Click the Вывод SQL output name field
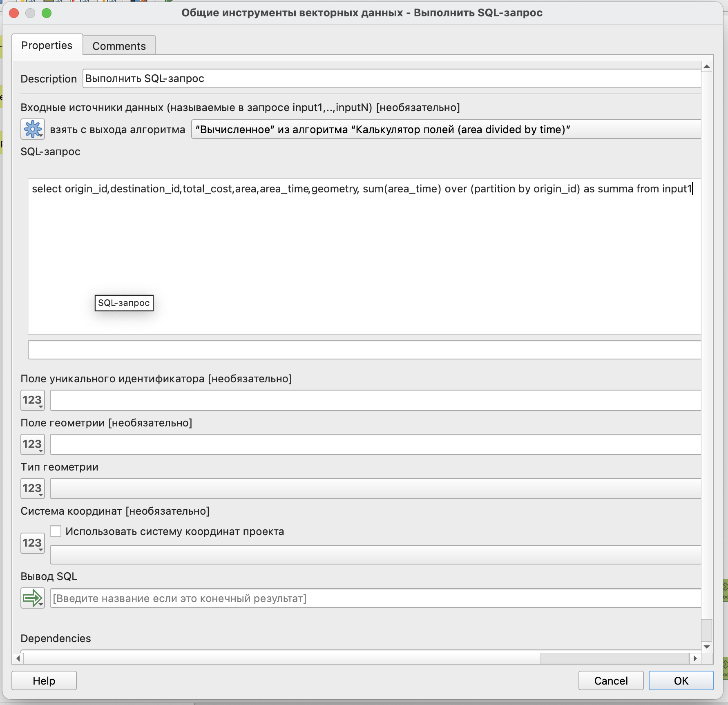This screenshot has width=728, height=705. pyautogui.click(x=375, y=598)
